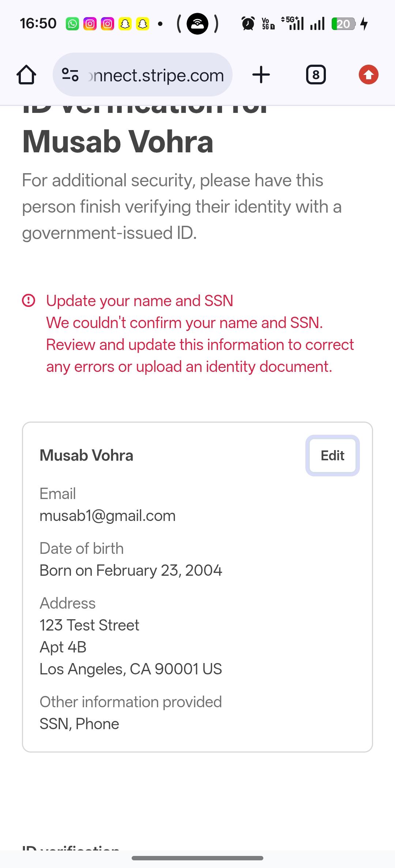The width and height of the screenshot is (395, 868).
Task: Tap the mobile signal strength bars
Action: pyautogui.click(x=317, y=24)
